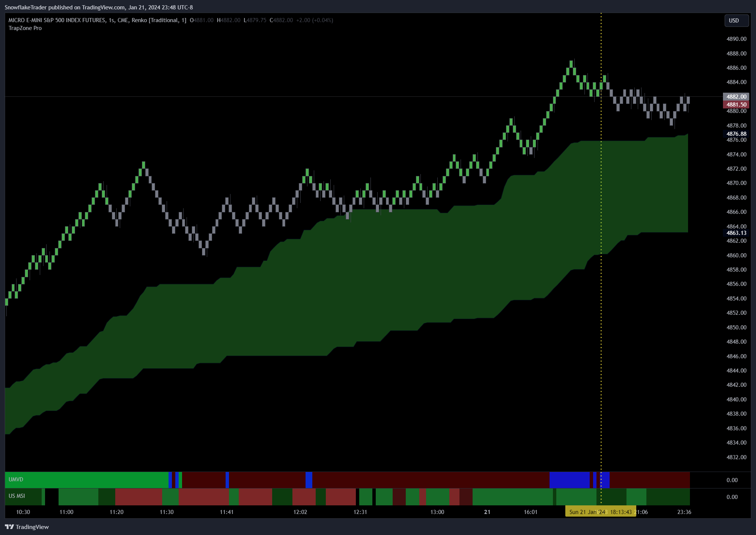
Task: Click the 16:01 time axis label
Action: pos(530,512)
